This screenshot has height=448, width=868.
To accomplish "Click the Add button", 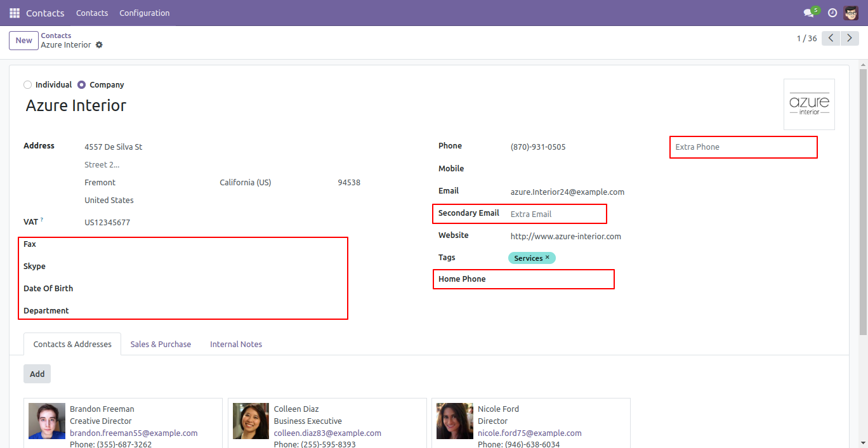I will tap(37, 374).
